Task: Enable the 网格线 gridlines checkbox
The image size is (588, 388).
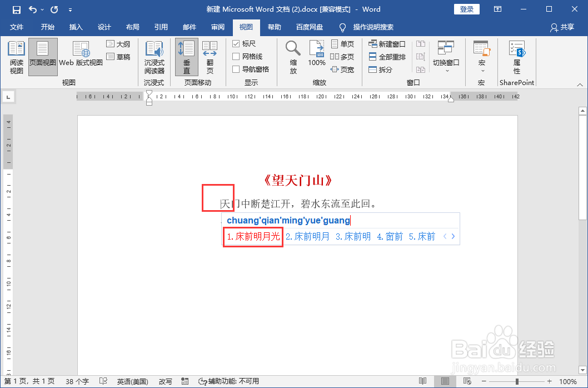Action: click(x=236, y=56)
